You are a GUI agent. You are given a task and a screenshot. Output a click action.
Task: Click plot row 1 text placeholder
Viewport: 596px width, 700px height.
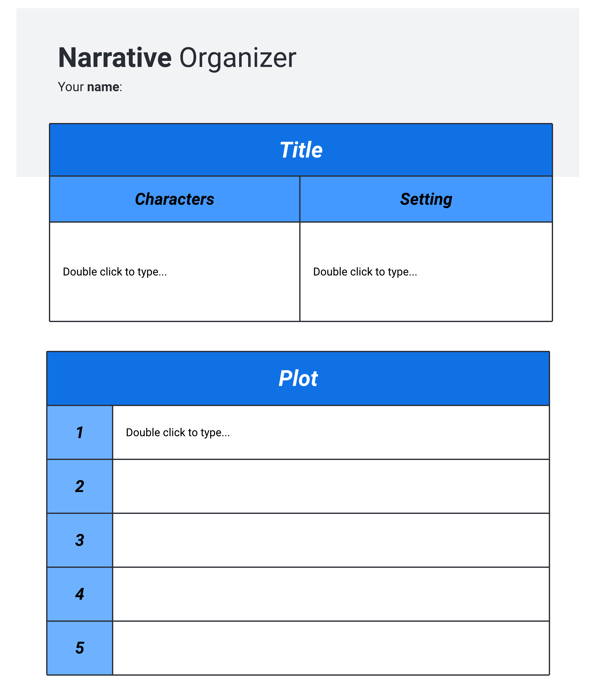tap(178, 432)
